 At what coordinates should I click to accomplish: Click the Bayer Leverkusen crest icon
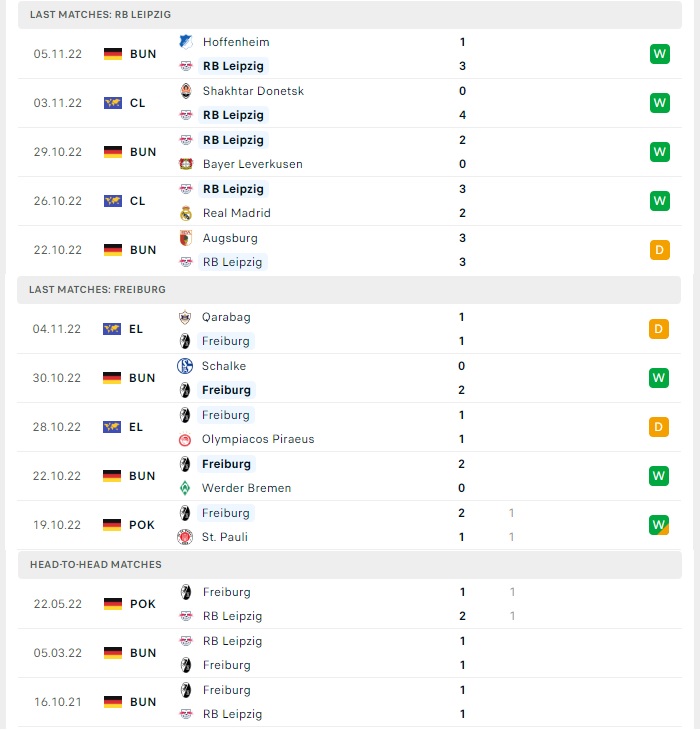click(186, 164)
